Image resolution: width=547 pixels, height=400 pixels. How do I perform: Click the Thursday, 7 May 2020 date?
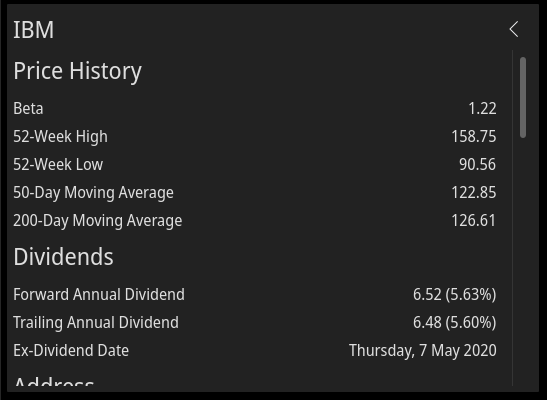point(423,351)
